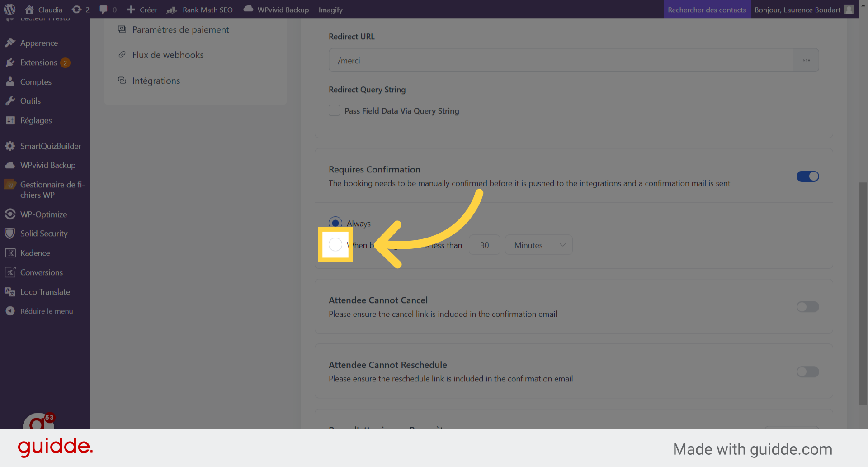The height and width of the screenshot is (467, 868).
Task: Click Bonjour, Laurence Boudart account link
Action: pos(797,10)
